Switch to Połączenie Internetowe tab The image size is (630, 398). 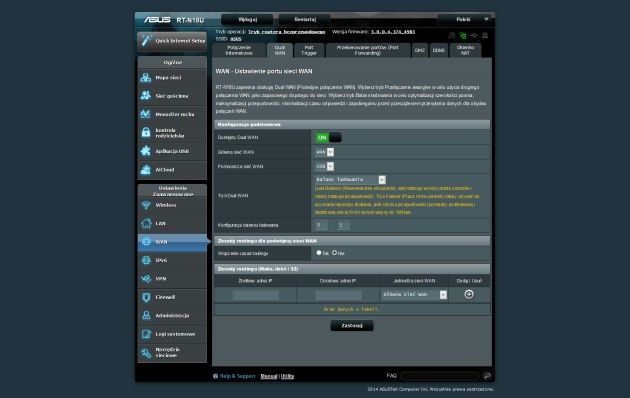(239, 50)
